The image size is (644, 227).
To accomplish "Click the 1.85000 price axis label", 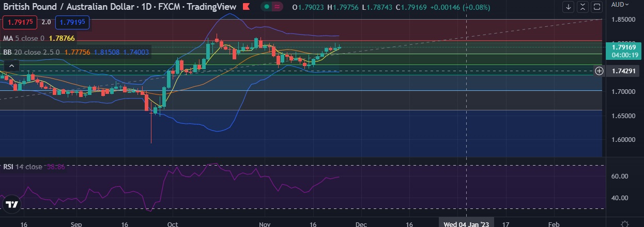I will click(624, 20).
